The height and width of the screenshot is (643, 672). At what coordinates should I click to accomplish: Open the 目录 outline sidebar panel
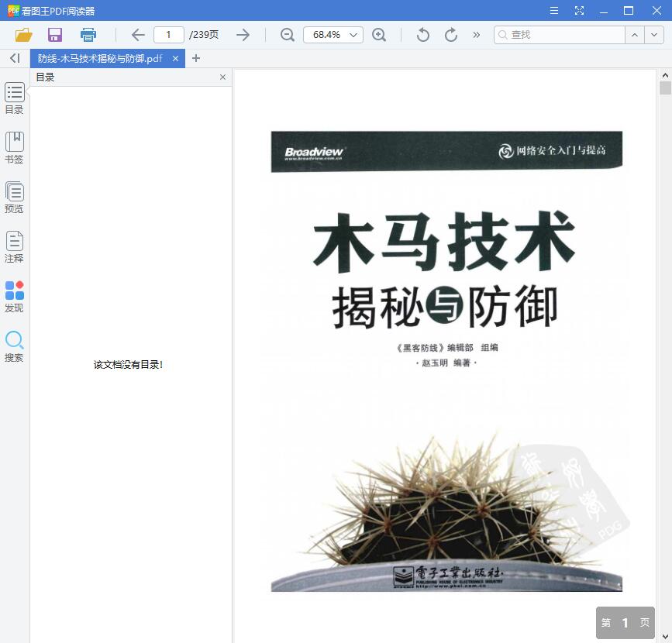(14, 98)
